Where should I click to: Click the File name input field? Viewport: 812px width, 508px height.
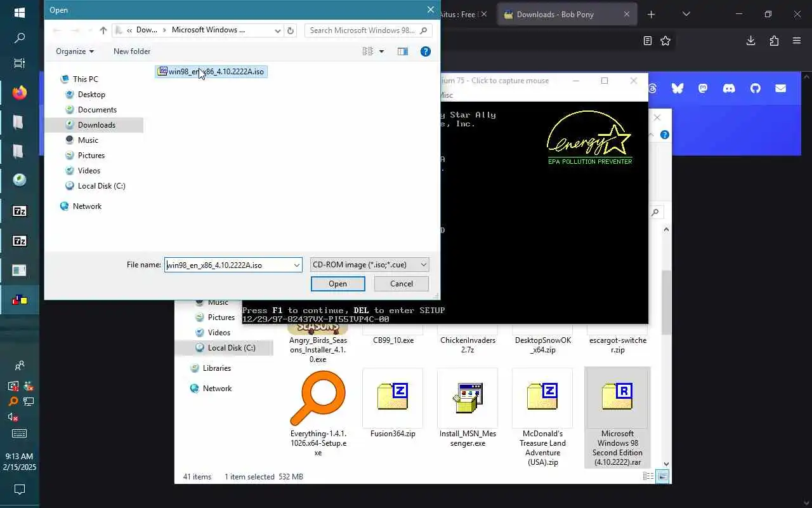point(228,265)
